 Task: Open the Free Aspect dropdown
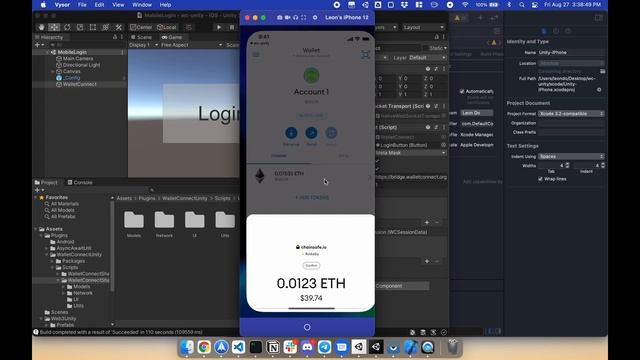pos(191,45)
